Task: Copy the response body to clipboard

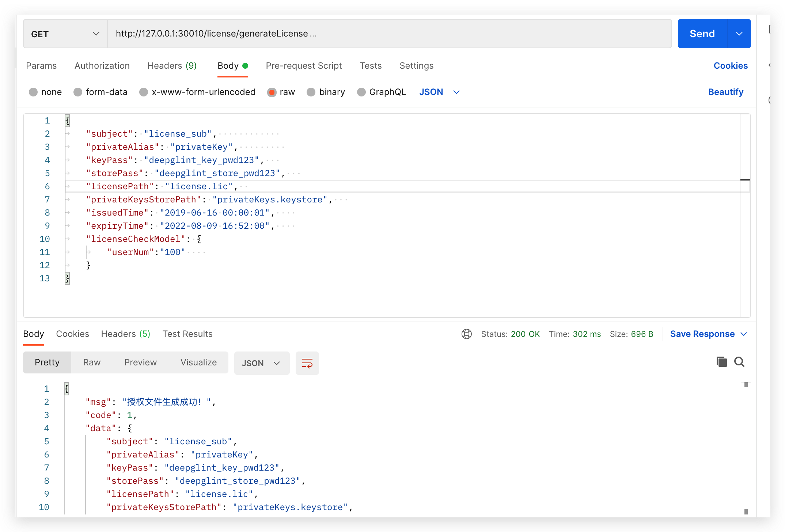Action: pyautogui.click(x=721, y=362)
